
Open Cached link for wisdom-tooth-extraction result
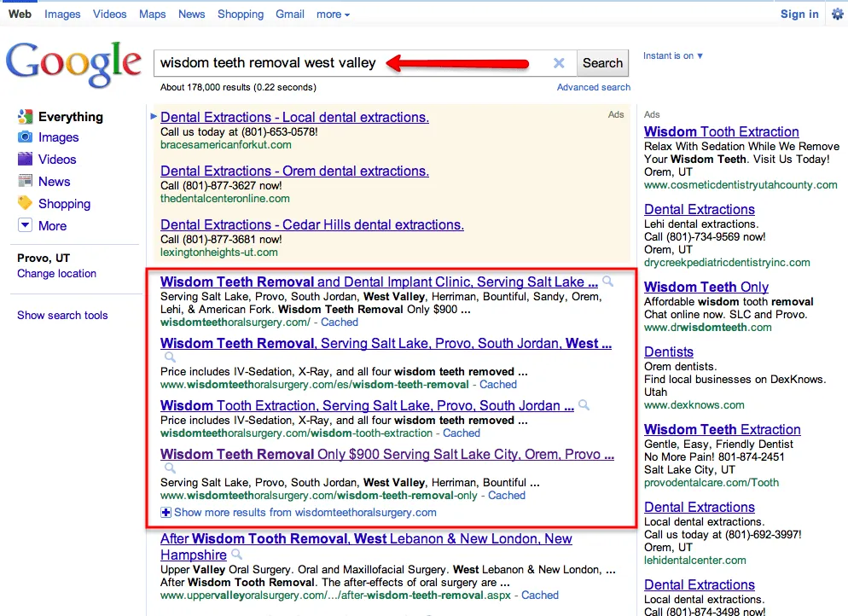462,433
